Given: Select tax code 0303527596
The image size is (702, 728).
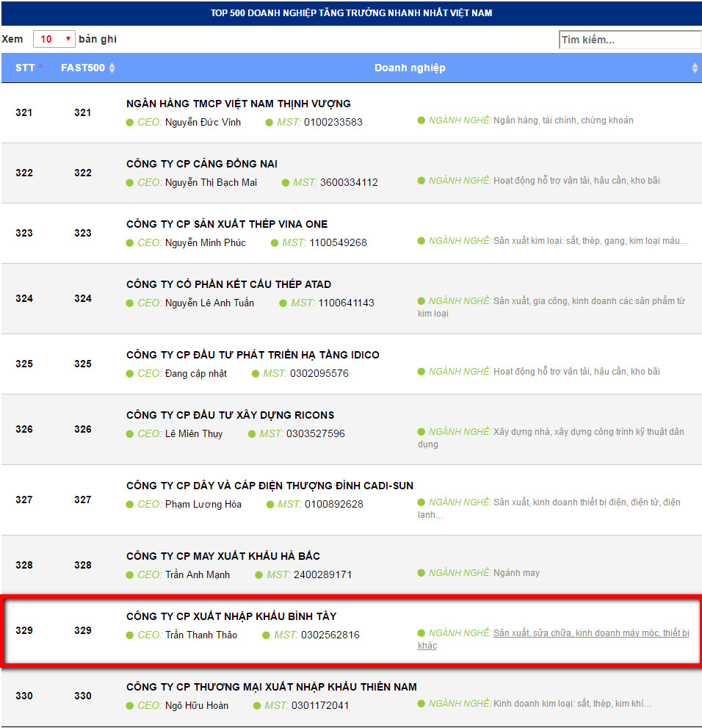Looking at the screenshot, I should coord(316,435).
